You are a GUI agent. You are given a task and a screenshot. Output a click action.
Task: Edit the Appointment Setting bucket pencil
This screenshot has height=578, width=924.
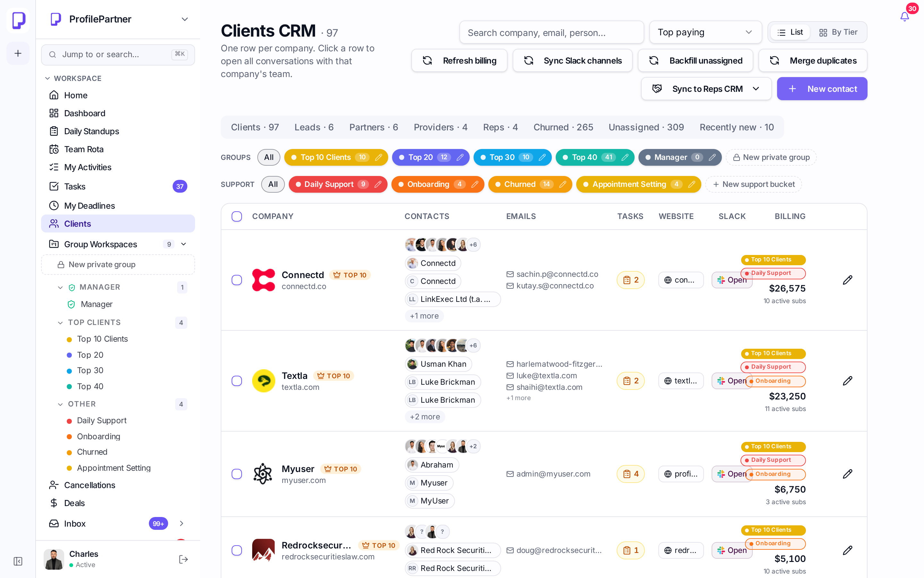point(691,184)
